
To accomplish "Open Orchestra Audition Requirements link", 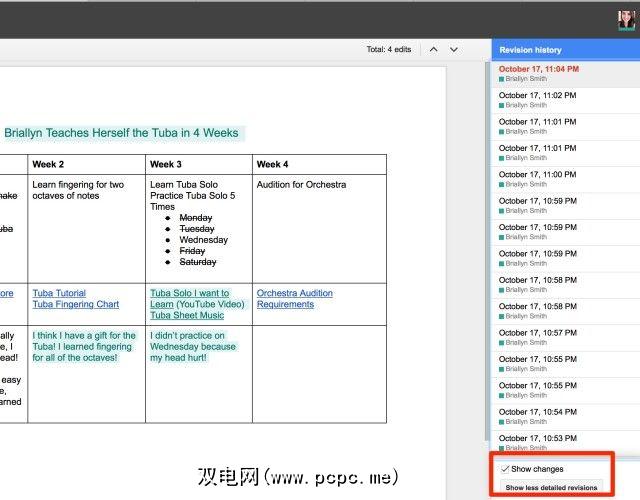I will [294, 298].
